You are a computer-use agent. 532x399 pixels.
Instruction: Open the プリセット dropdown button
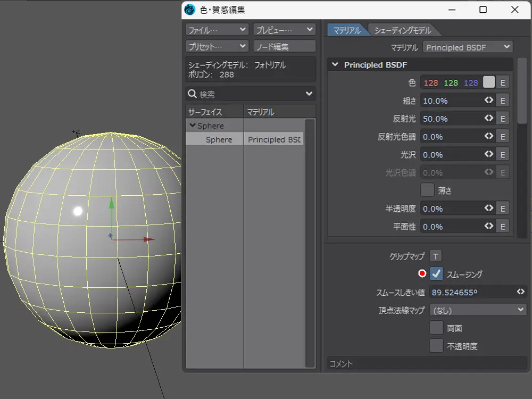(x=217, y=47)
